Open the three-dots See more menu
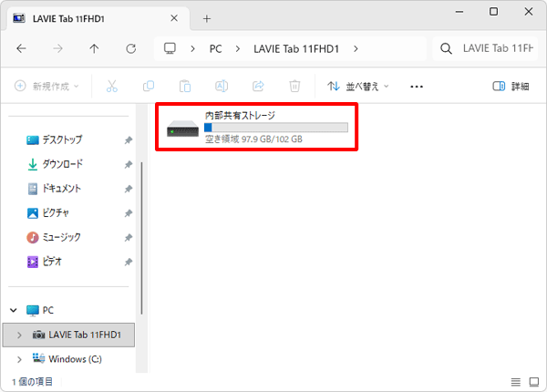The image size is (547, 392). click(417, 87)
